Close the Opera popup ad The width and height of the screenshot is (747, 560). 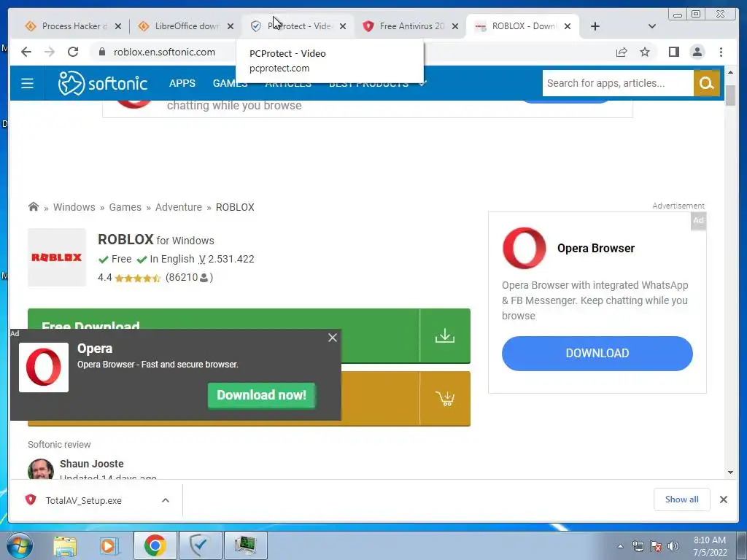[x=333, y=338]
